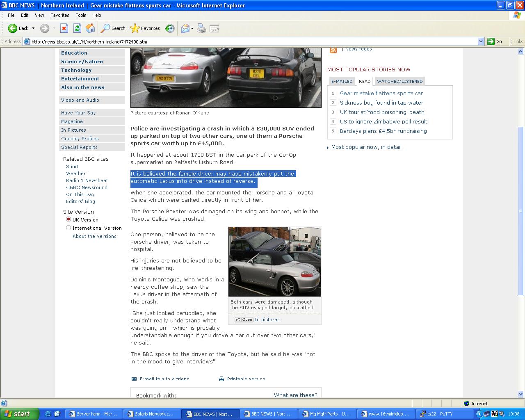Screen dimensions: 525x420
Task: Switch to the READ tab
Action: click(x=365, y=81)
